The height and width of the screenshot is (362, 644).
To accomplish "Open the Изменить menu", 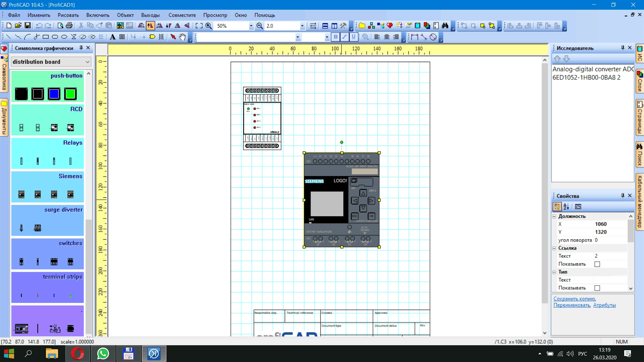I will pyautogui.click(x=39, y=15).
